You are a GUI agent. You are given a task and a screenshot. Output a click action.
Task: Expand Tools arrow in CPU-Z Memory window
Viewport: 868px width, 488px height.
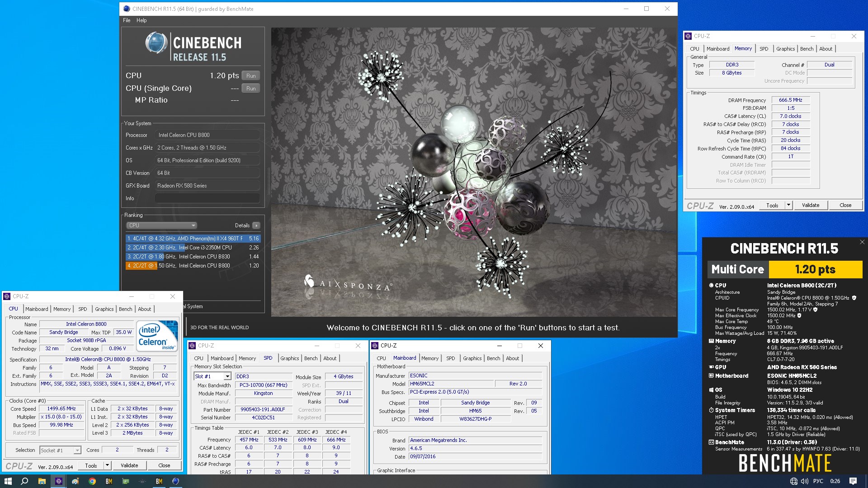tap(788, 205)
